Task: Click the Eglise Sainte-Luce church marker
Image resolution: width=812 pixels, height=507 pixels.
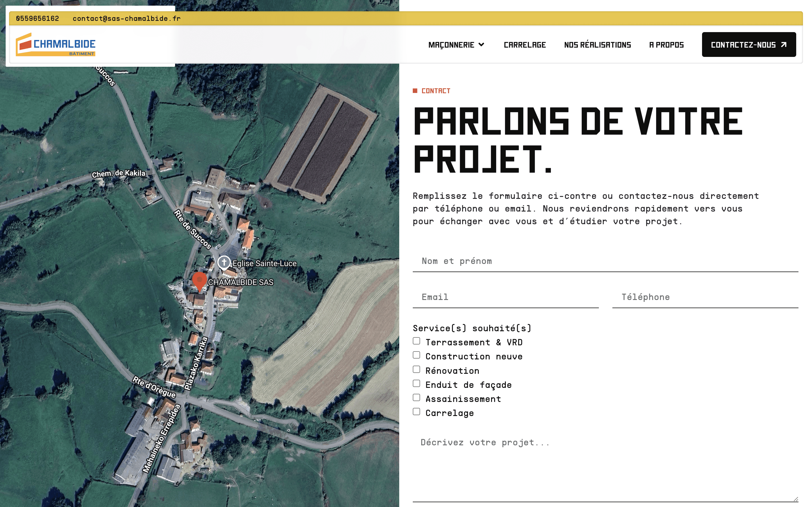Action: (224, 262)
